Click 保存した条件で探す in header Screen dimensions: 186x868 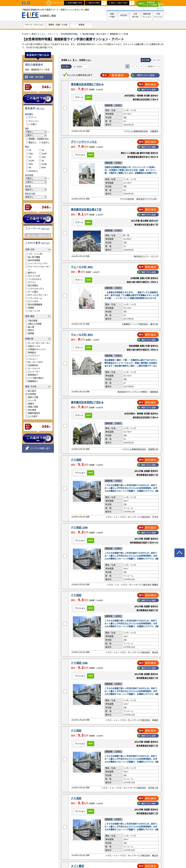point(118,3)
